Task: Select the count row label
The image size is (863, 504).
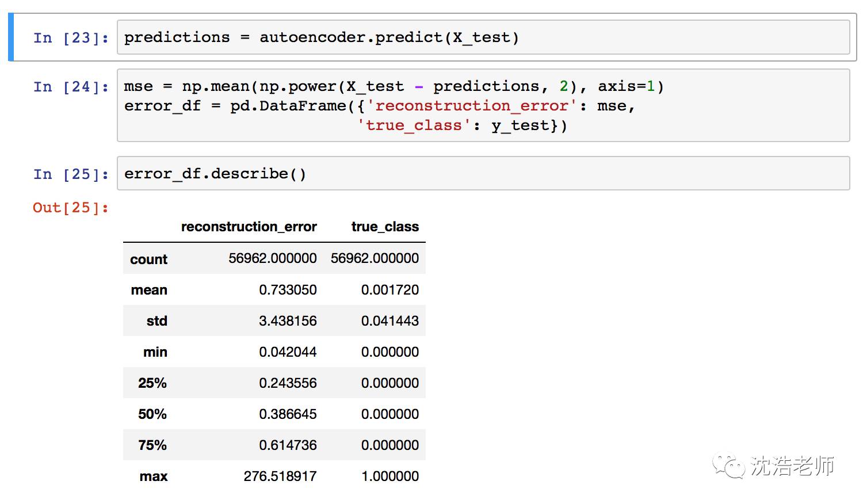Action: pyautogui.click(x=148, y=259)
